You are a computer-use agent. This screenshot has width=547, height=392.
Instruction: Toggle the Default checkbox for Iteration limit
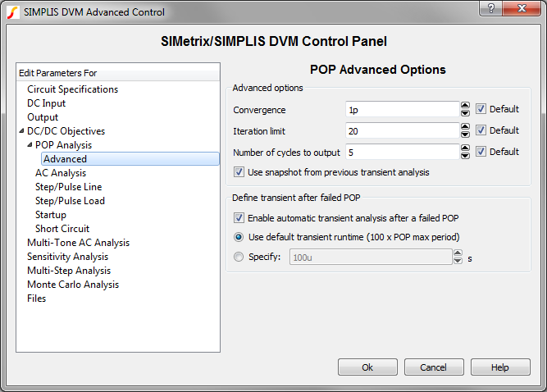tap(481, 130)
